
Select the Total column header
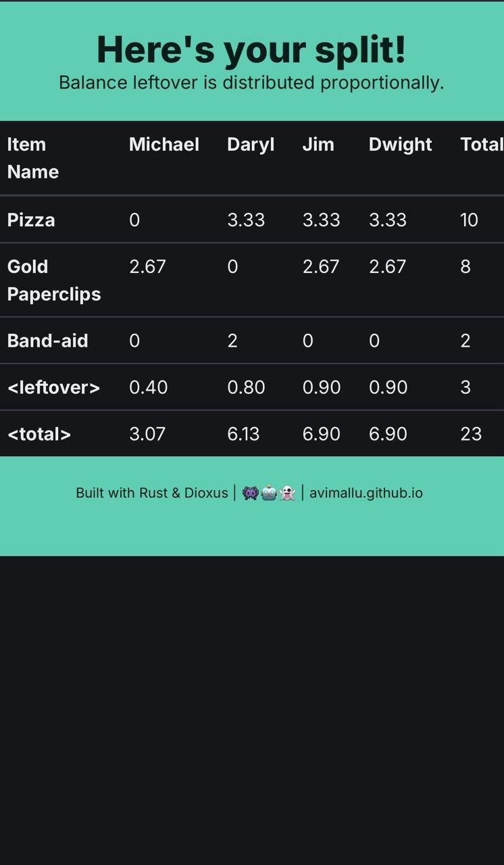point(481,145)
